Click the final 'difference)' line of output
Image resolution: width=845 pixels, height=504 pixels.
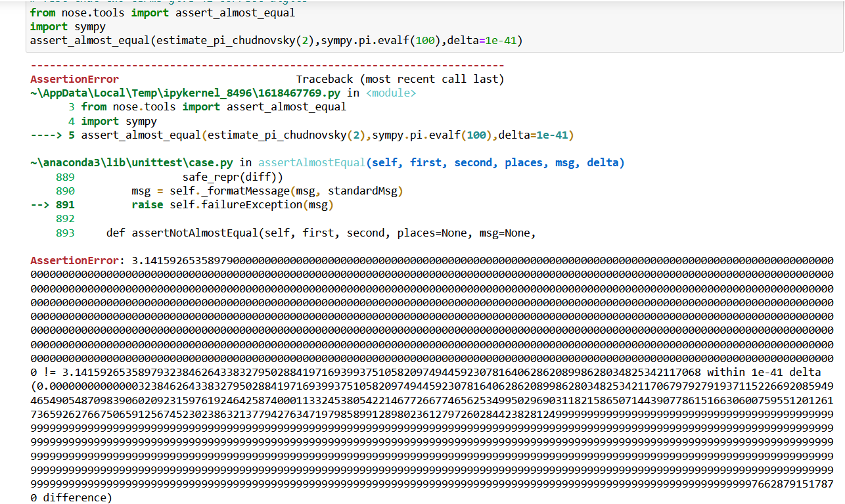point(72,497)
